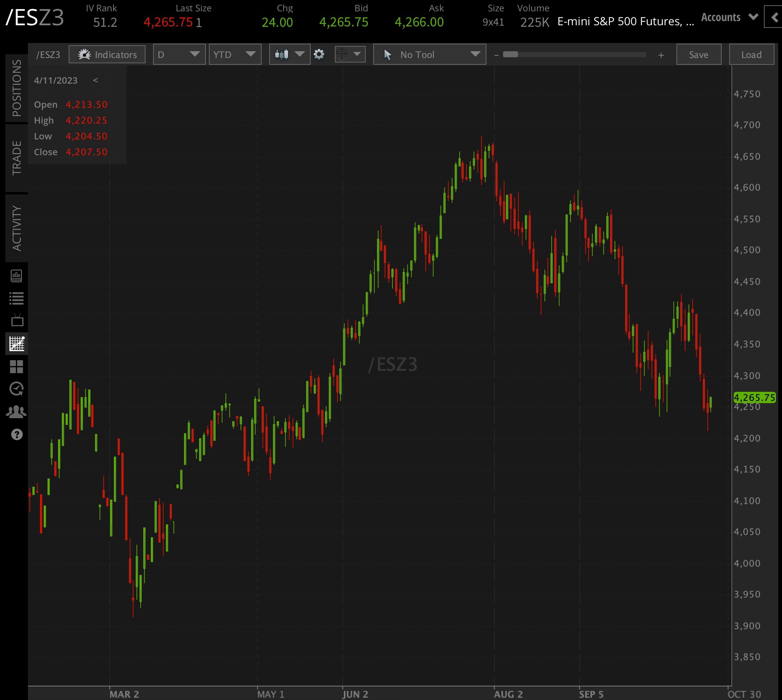Open the watchlist list icon in sidebar

pos(17,298)
